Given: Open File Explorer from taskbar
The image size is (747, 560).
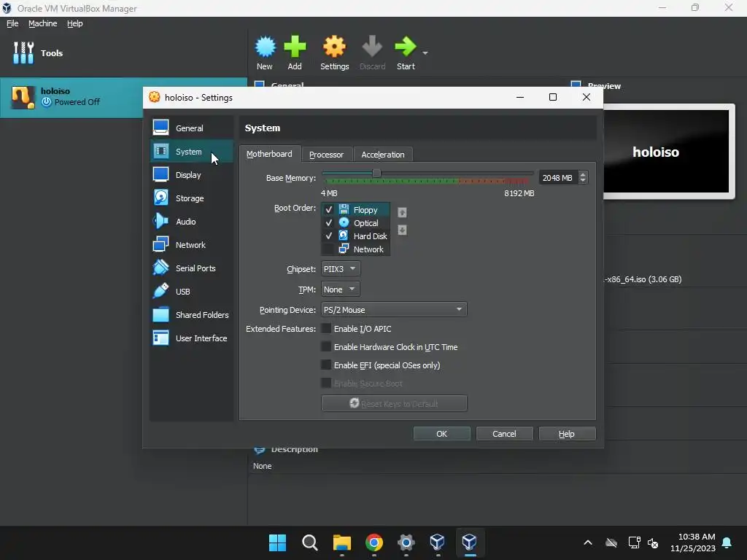Looking at the screenshot, I should pyautogui.click(x=342, y=542).
